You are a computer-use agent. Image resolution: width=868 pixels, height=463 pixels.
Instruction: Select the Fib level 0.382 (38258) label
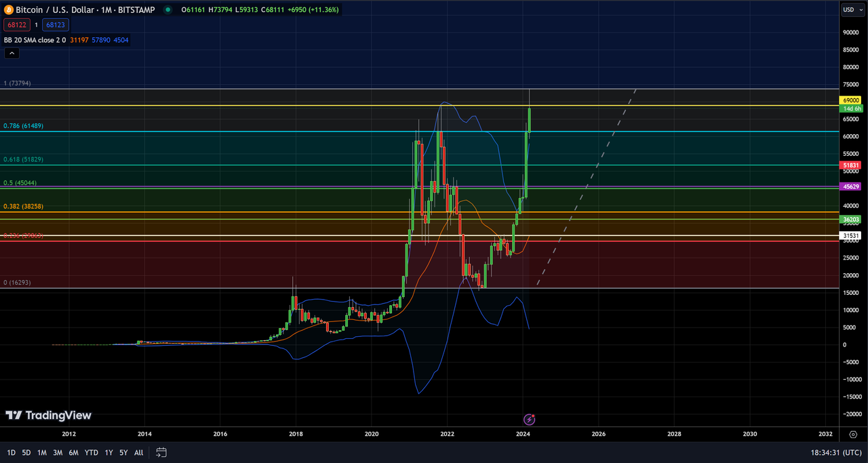tap(24, 206)
